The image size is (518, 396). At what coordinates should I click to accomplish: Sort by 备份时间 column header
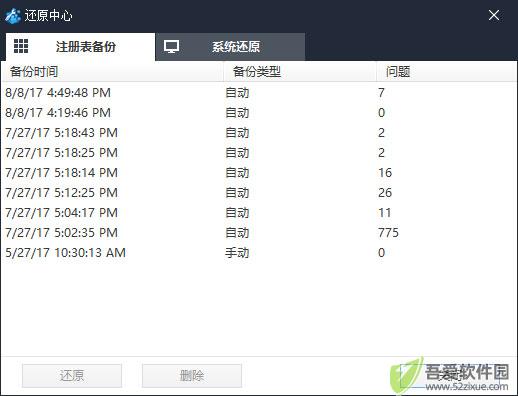(x=112, y=71)
